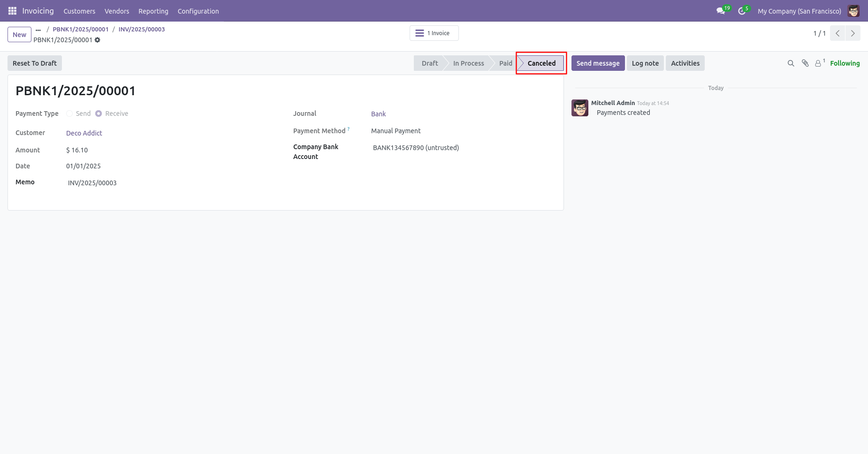Viewport: 868px width, 454px height.
Task: Click the Paid status stage
Action: point(505,63)
